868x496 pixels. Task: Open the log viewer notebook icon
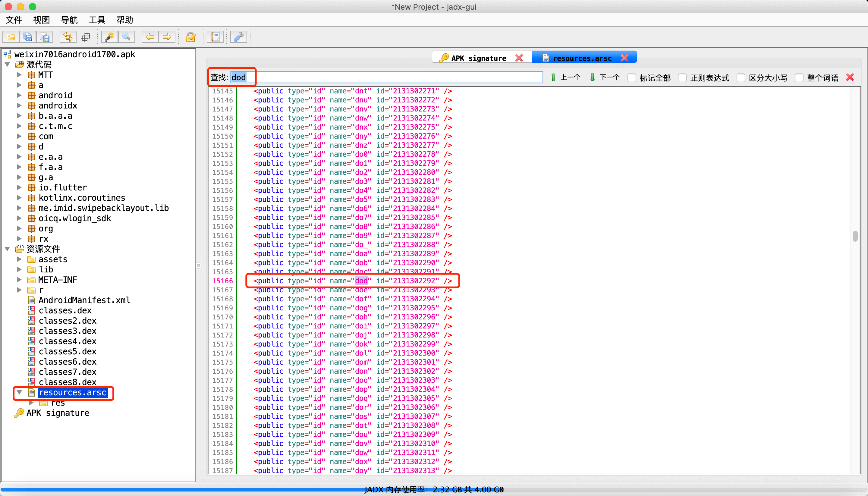(215, 37)
